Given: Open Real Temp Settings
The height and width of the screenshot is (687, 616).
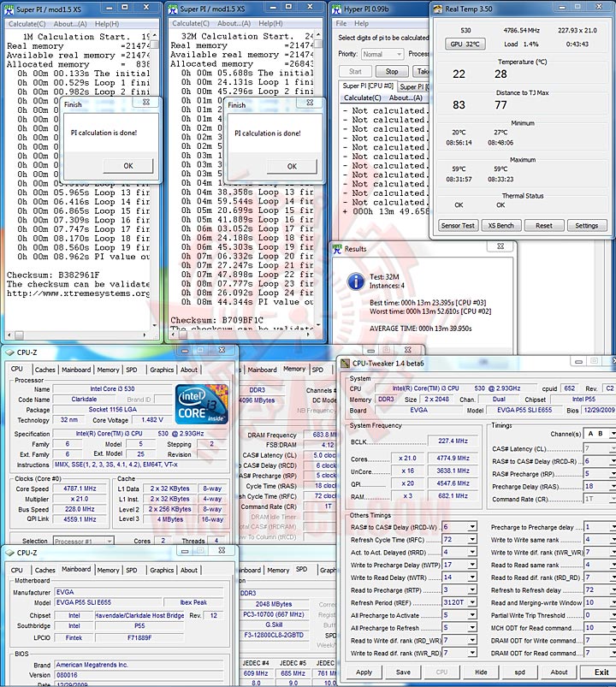Looking at the screenshot, I should 586,225.
